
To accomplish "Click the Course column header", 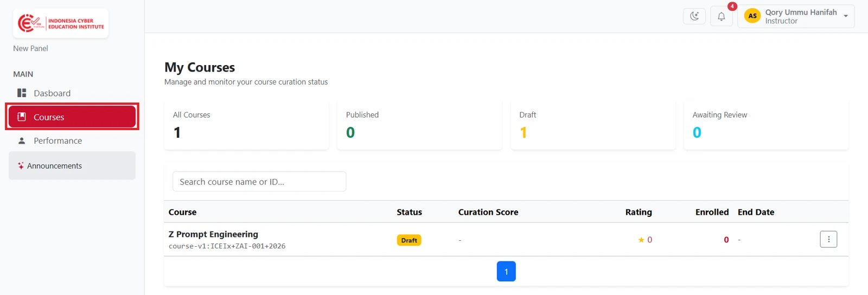I will coord(182,212).
